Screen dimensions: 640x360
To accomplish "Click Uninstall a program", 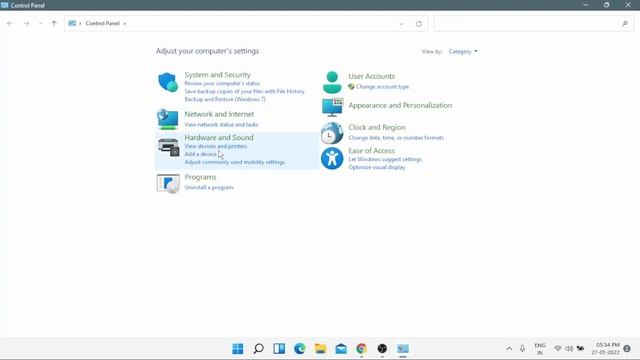I will 209,187.
